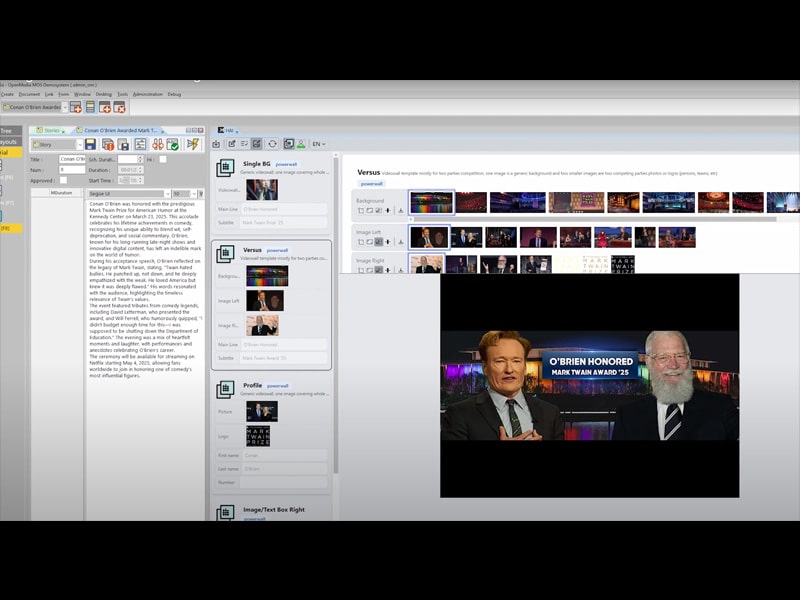Click the crop icon in Background row
800x600 pixels.
click(x=361, y=210)
